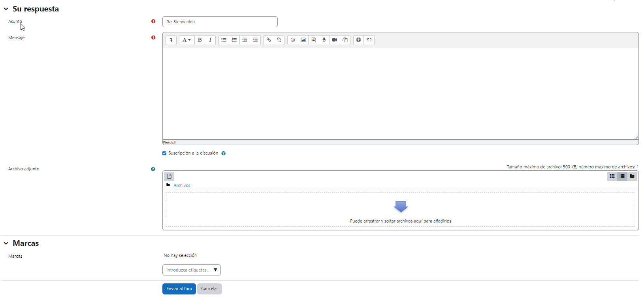Image resolution: width=644 pixels, height=298 pixels.
Task: Click the record video camera icon
Action: (x=335, y=40)
